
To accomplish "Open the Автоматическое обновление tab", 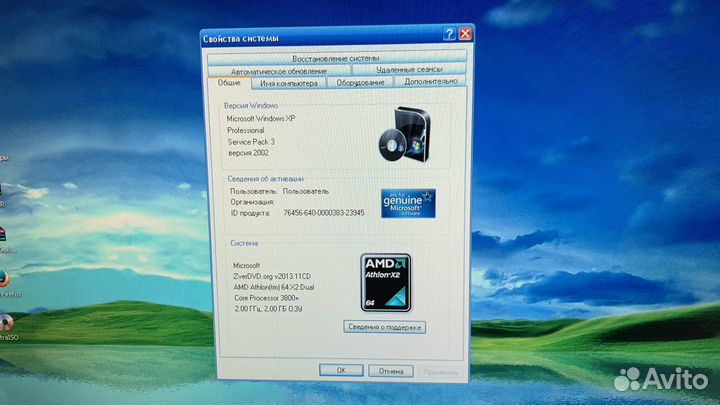I will [279, 71].
